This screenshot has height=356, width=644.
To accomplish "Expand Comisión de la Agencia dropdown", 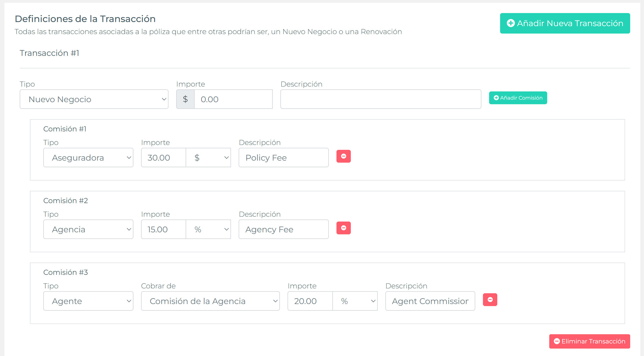I will 210,301.
